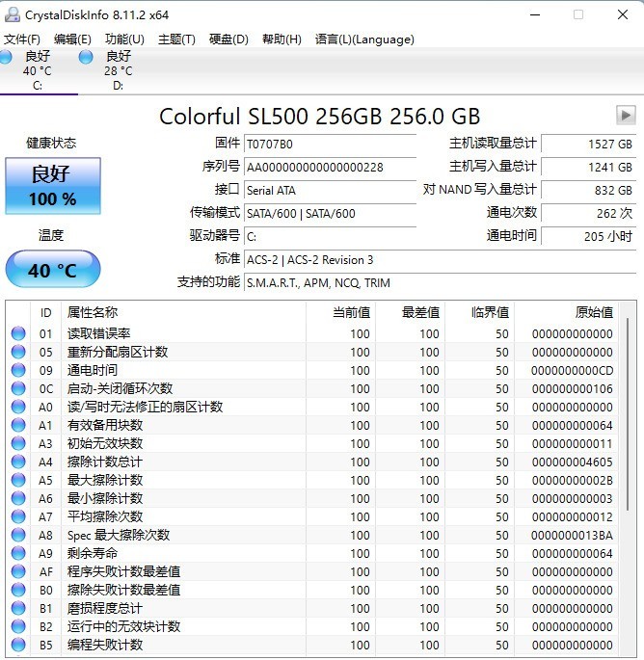
Task: Click the serial number field
Action: click(x=331, y=167)
